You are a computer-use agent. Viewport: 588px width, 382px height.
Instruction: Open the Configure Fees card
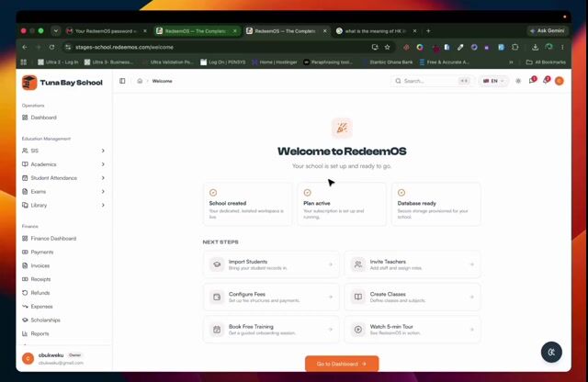272,297
